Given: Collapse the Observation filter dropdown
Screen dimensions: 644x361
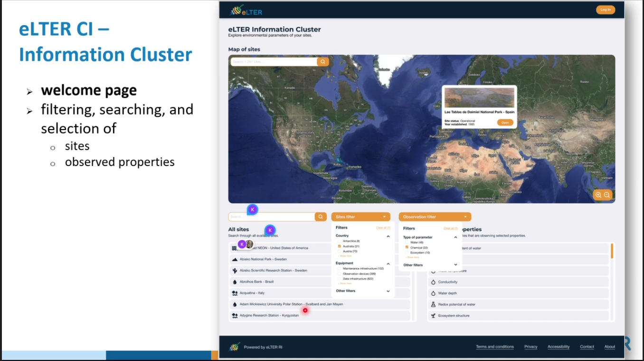Looking at the screenshot, I should pyautogui.click(x=465, y=217).
